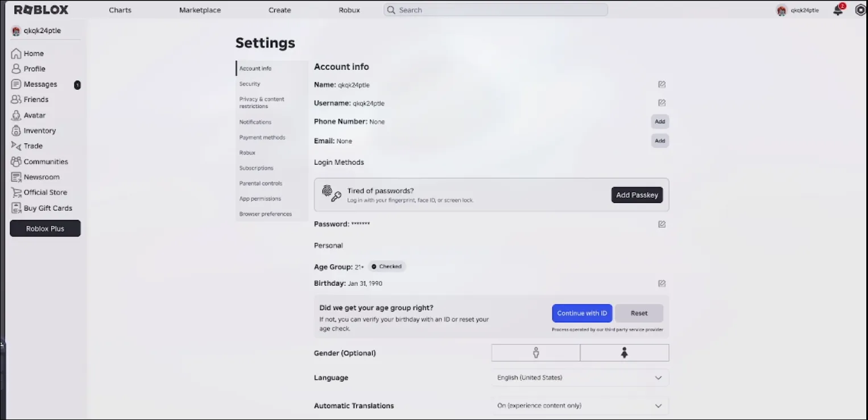
Task: Edit Birthday via its pencil icon
Action: 662,284
